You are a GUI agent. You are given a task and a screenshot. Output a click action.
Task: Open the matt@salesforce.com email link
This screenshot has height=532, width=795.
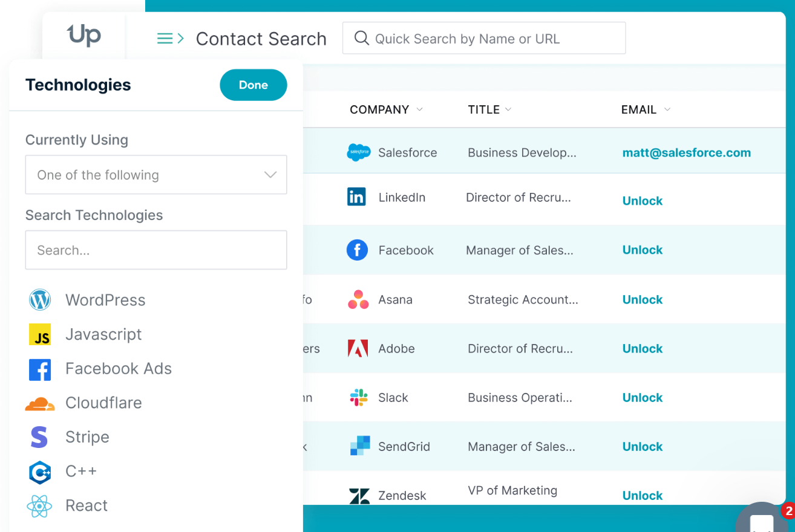point(687,153)
